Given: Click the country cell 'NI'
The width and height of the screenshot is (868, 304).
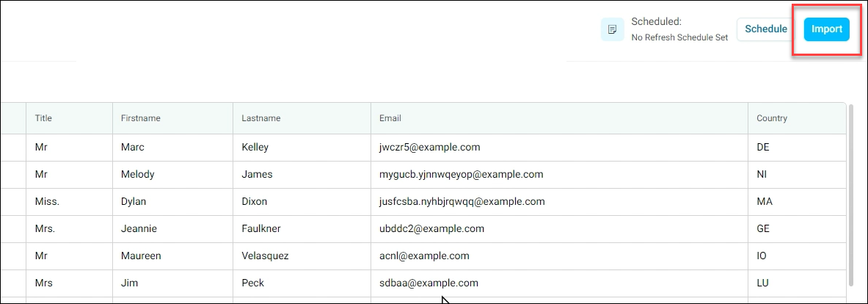Looking at the screenshot, I should click(x=797, y=175).
